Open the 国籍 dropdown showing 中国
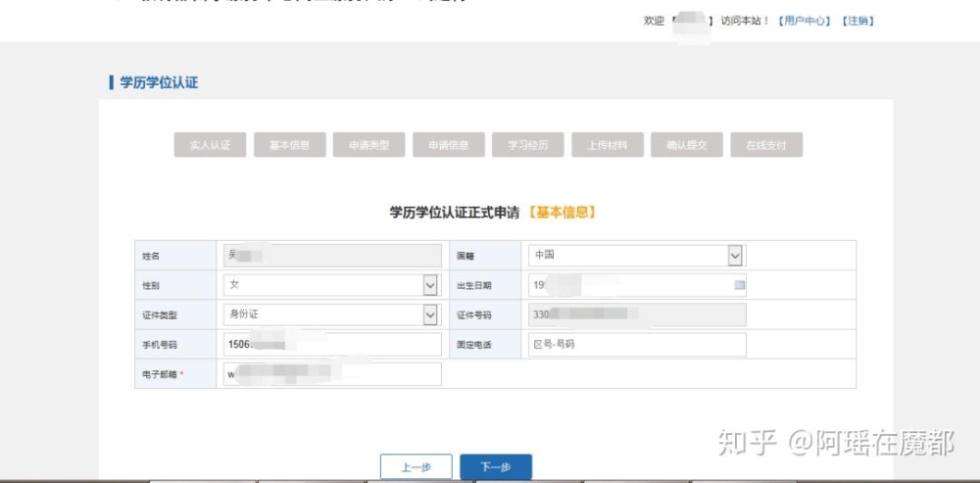 pyautogui.click(x=637, y=256)
